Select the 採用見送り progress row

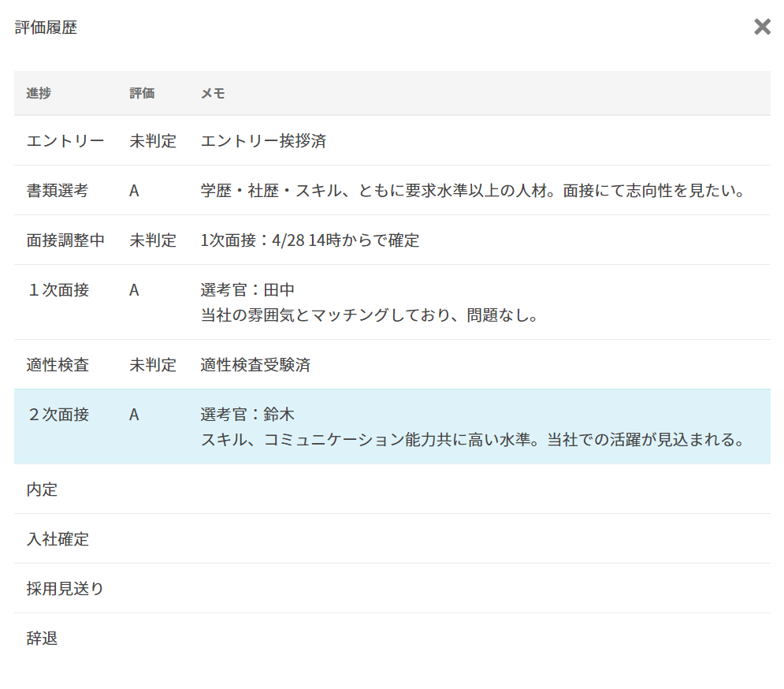pos(65,589)
